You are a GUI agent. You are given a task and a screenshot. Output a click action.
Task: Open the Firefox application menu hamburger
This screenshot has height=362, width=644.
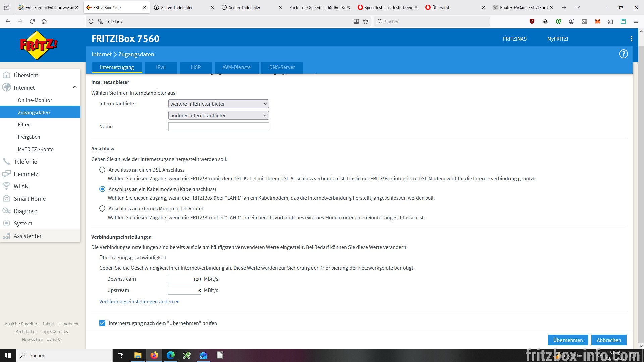click(636, 21)
